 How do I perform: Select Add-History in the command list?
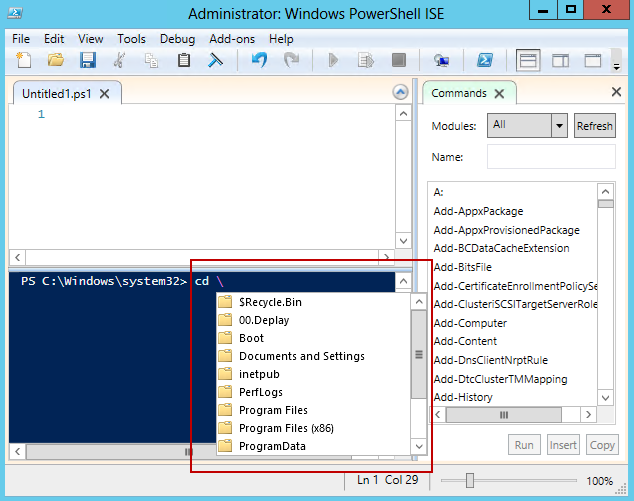[x=463, y=397]
